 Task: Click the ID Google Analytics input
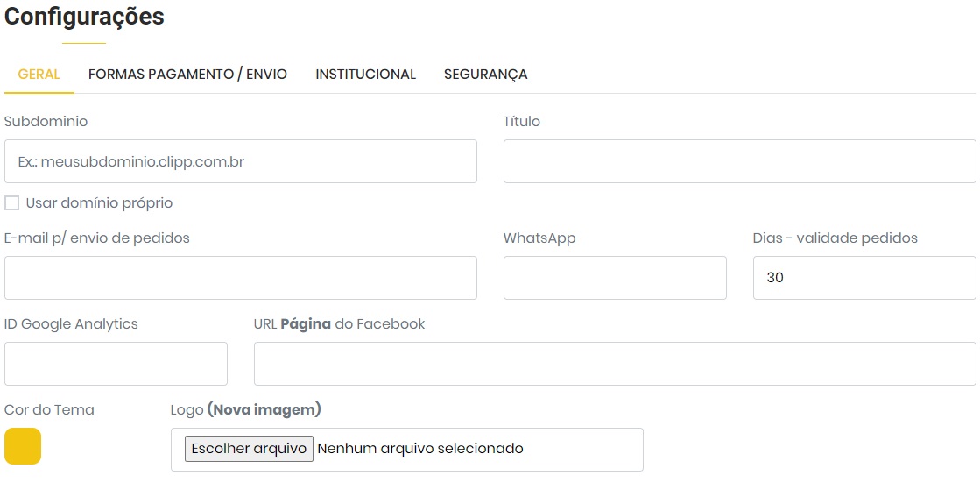point(116,364)
